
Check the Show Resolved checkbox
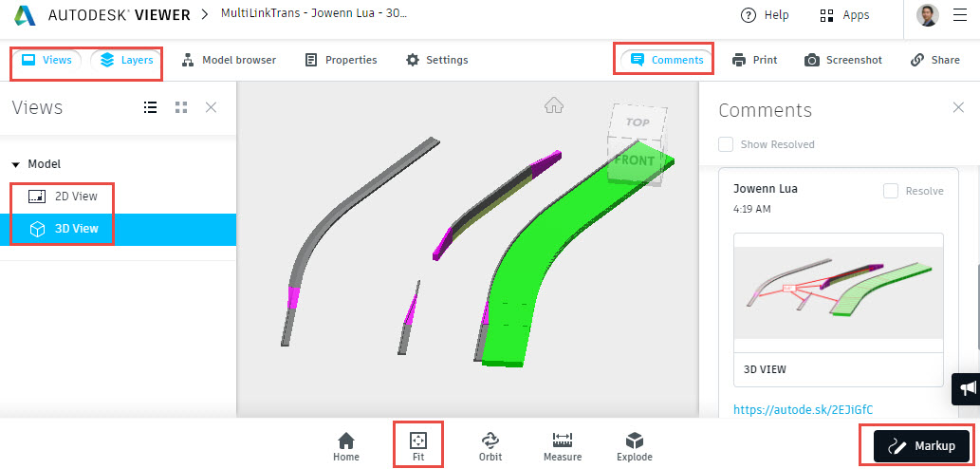[726, 144]
